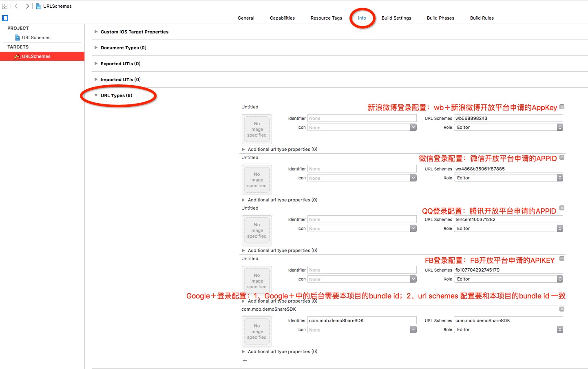Switch to the Capabilities tab
The height and width of the screenshot is (369, 588).
point(282,18)
